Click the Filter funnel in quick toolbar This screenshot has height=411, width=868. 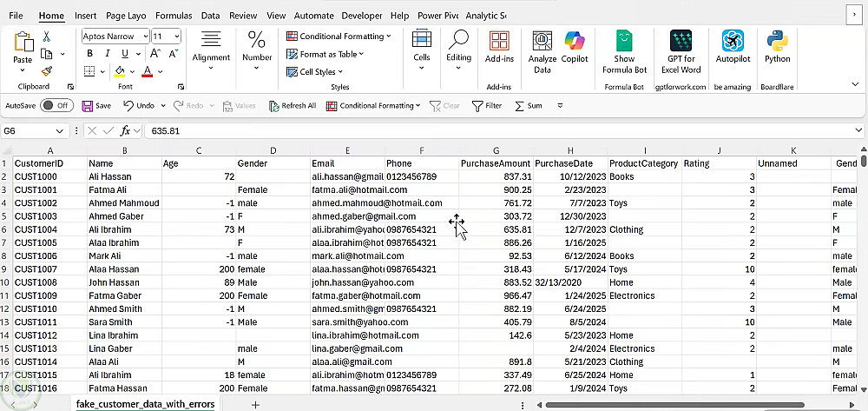pos(487,105)
